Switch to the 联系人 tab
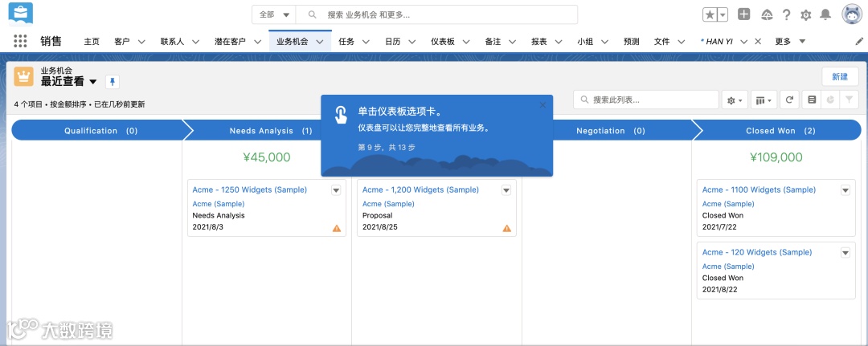 [173, 42]
